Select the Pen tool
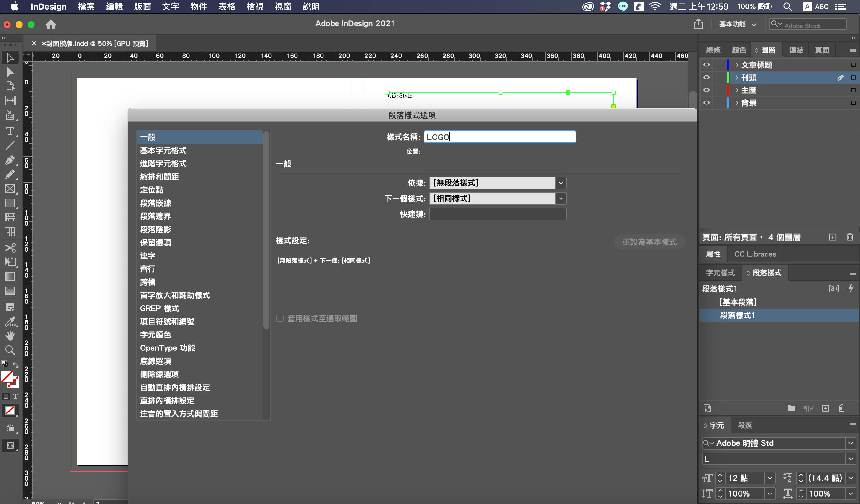Screen dimensions: 860x504 (x=10, y=160)
